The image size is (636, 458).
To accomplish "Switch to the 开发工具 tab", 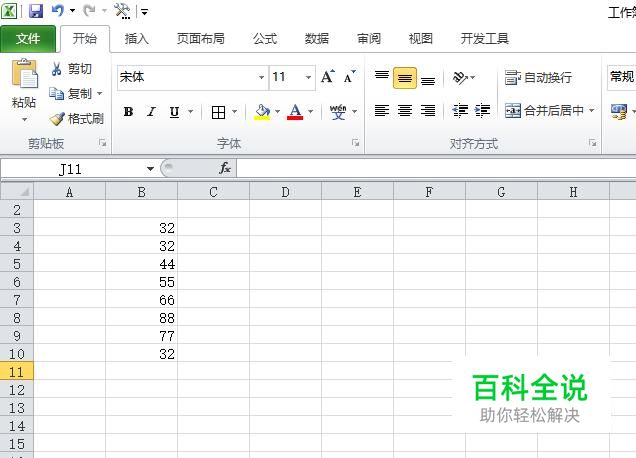I will pyautogui.click(x=485, y=39).
